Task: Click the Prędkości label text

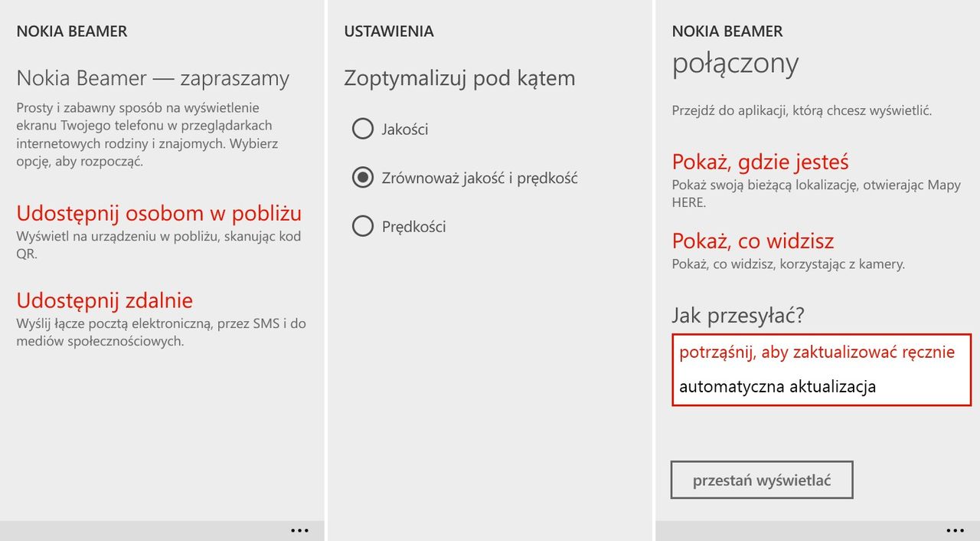Action: pos(413,227)
